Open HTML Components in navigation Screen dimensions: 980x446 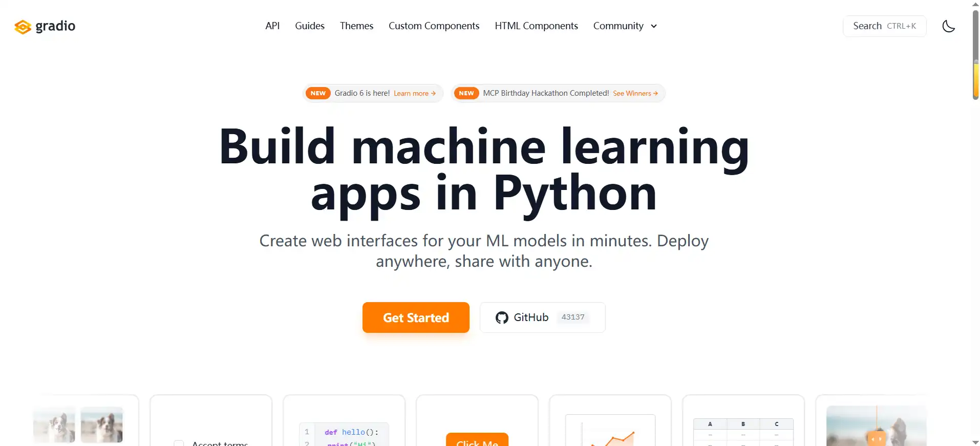point(536,26)
